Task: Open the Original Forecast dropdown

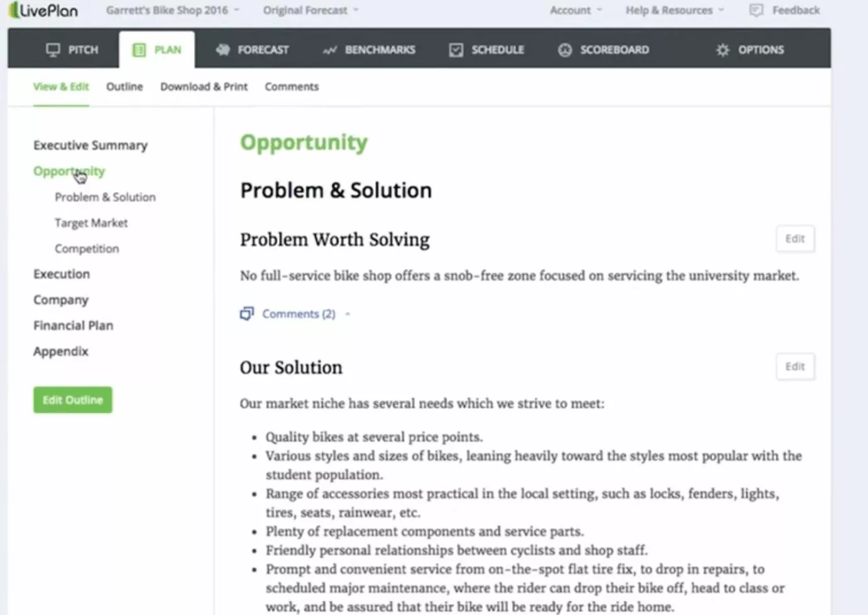Action: (310, 10)
